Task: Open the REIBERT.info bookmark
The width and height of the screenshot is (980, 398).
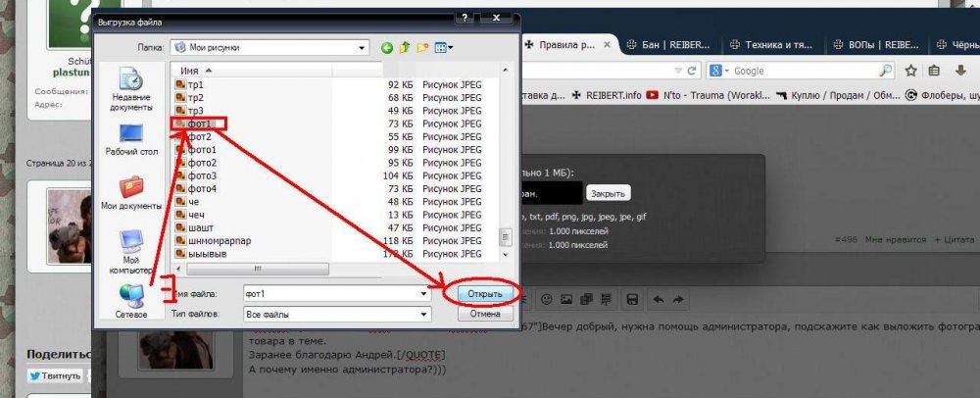Action: (x=607, y=95)
